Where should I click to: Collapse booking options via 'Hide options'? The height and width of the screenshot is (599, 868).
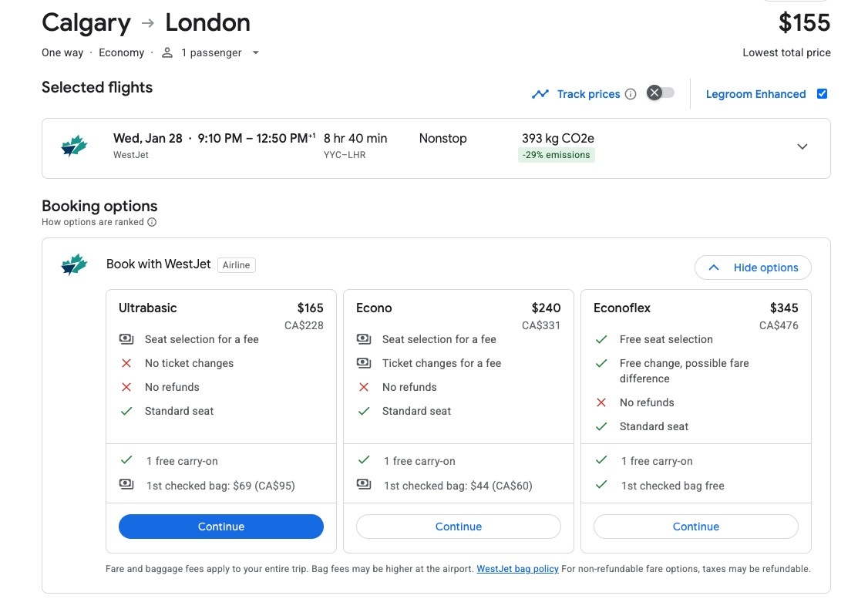(x=752, y=268)
